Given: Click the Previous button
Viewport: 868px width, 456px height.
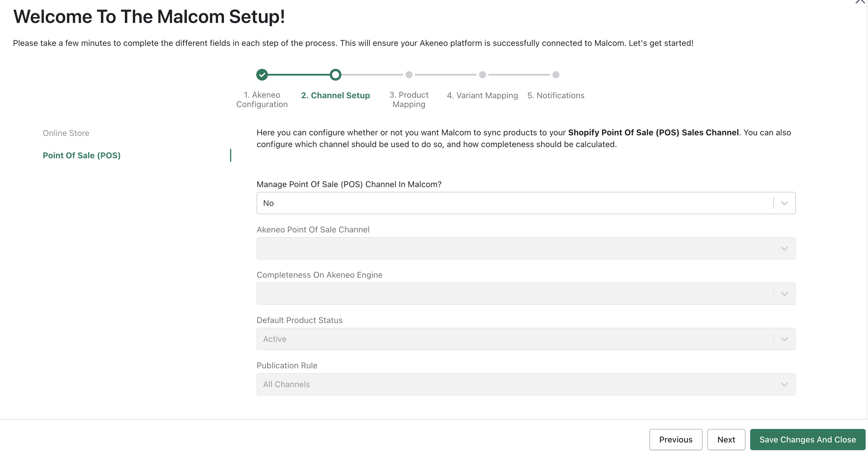Looking at the screenshot, I should (x=676, y=439).
